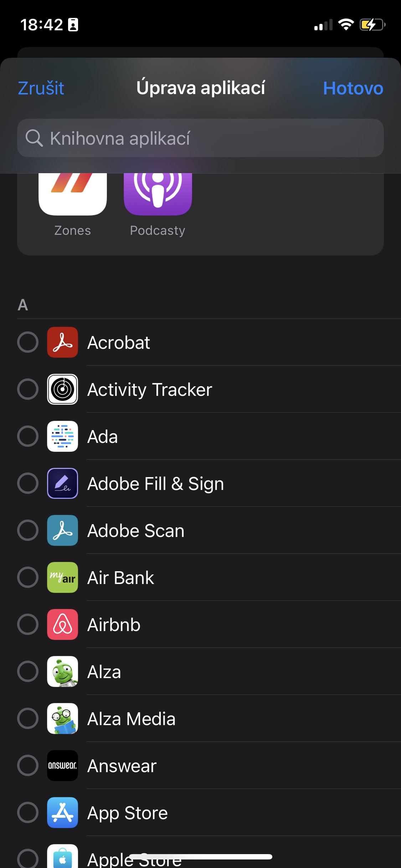Viewport: 401px width, 868px height.
Task: Tap the Adobe Fill & Sign icon
Action: point(62,484)
